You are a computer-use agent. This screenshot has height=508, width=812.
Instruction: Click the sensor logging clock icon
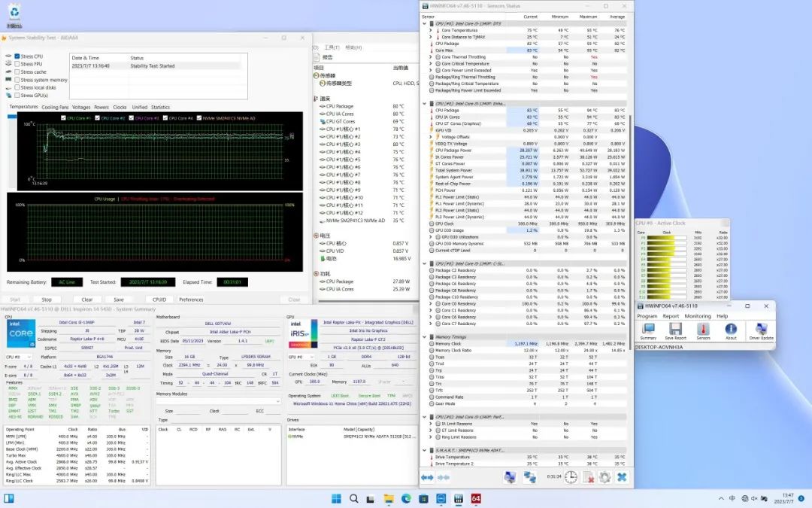571,477
